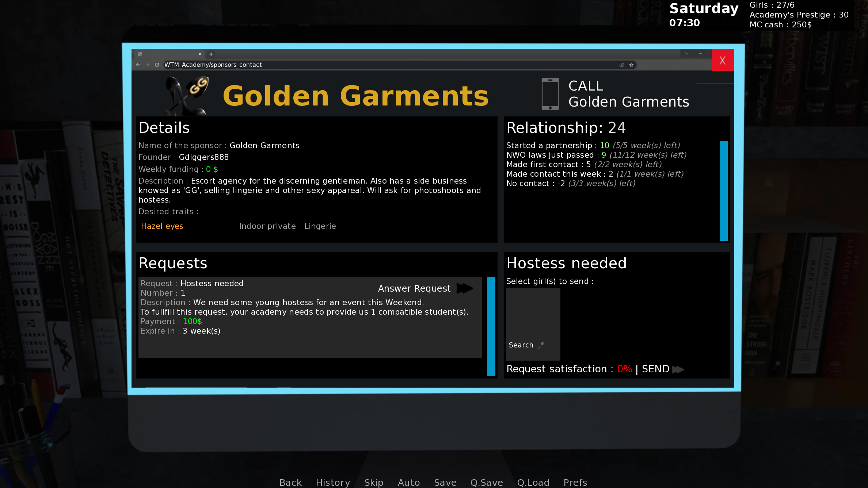868x488 pixels.
Task: Click the 'Started a partnership : 10' row
Action: pyautogui.click(x=593, y=146)
